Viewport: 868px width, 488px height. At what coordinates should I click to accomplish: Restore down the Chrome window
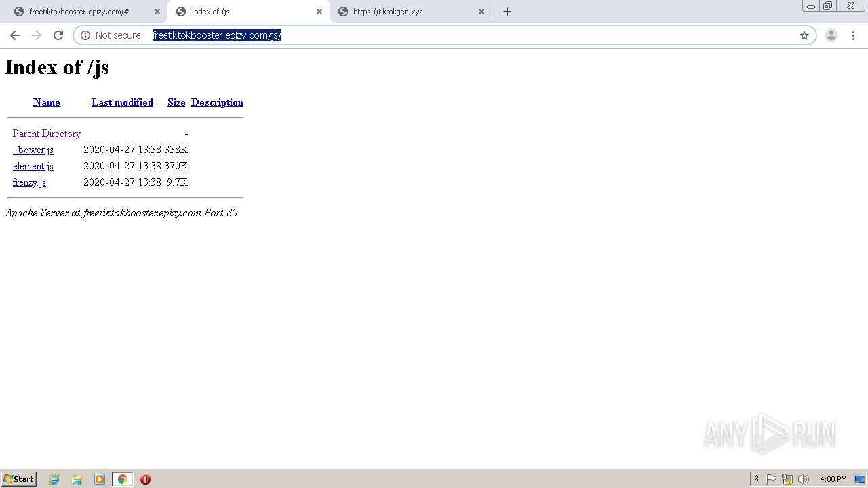click(828, 5)
